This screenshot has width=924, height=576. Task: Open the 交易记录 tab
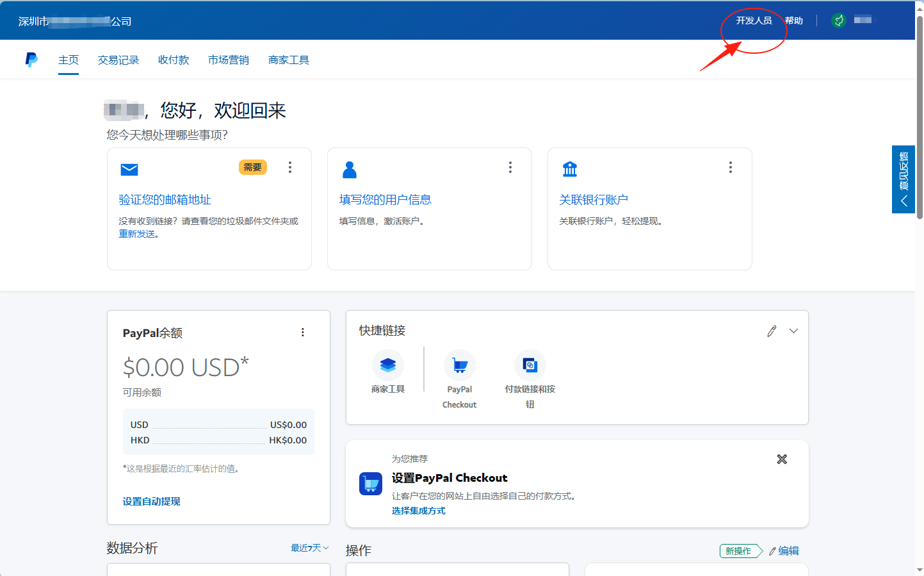point(118,60)
